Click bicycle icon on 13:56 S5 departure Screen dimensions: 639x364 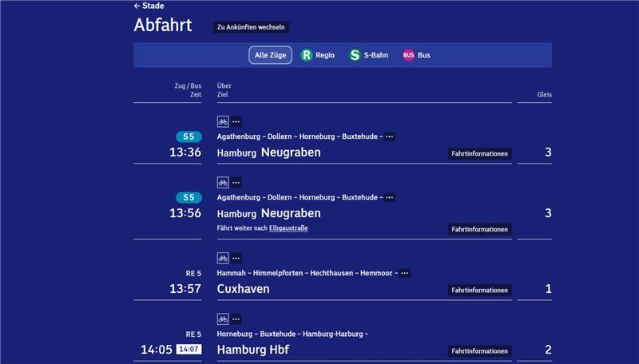(x=223, y=182)
